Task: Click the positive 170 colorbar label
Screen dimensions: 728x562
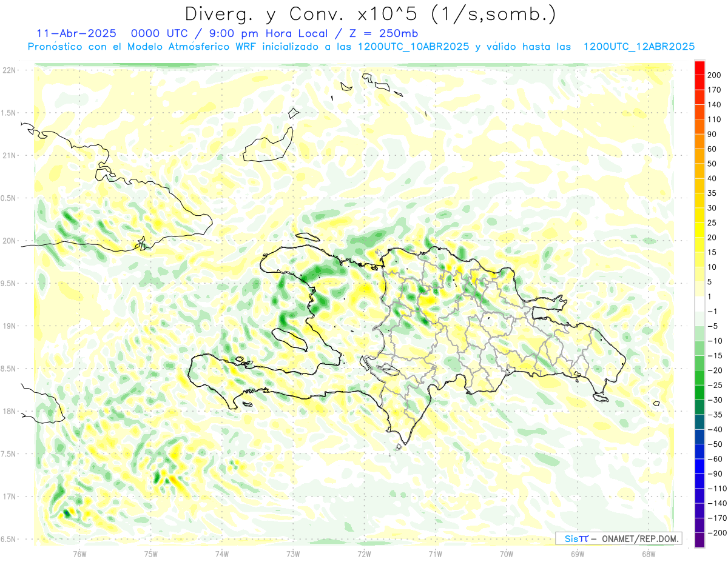Action: (715, 90)
